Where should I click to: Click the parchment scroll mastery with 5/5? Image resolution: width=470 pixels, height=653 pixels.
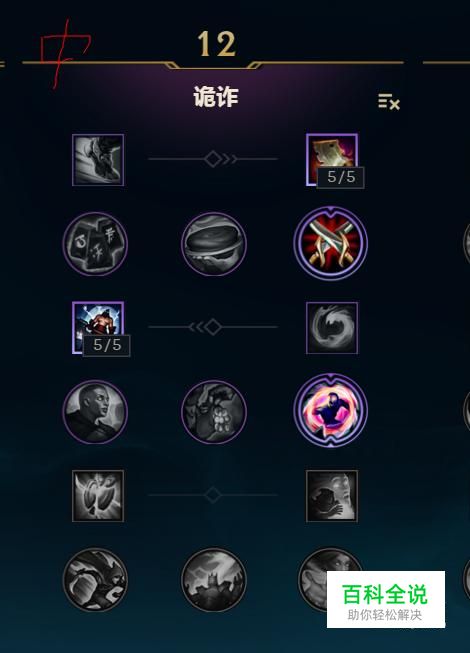(332, 160)
